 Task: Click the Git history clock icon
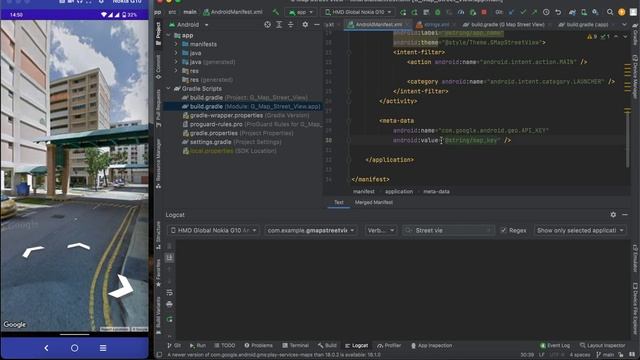tap(546, 12)
